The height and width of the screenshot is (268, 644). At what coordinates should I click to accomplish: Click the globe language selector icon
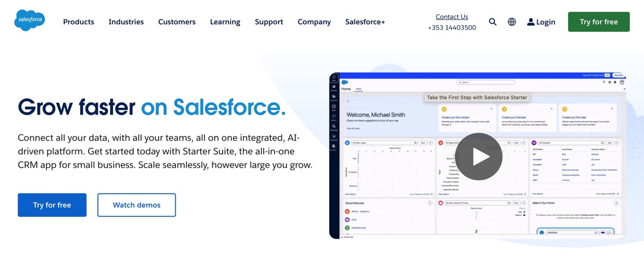pyautogui.click(x=512, y=22)
